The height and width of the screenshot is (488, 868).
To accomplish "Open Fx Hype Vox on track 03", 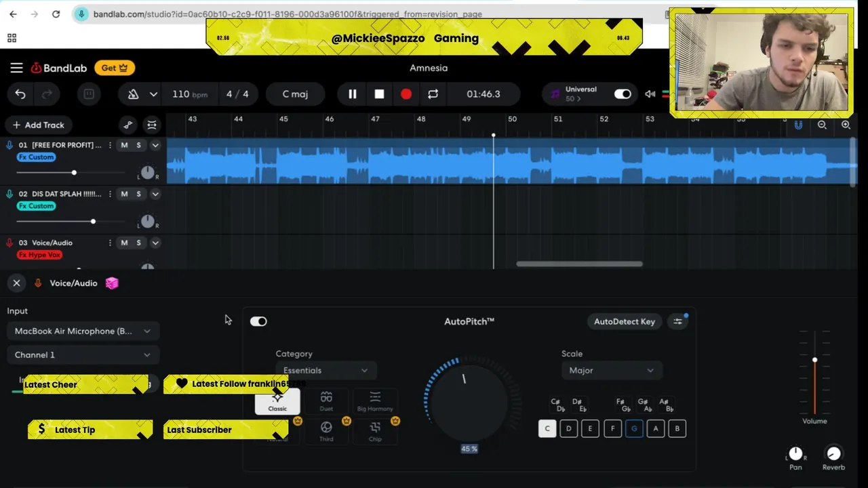I will click(39, 255).
